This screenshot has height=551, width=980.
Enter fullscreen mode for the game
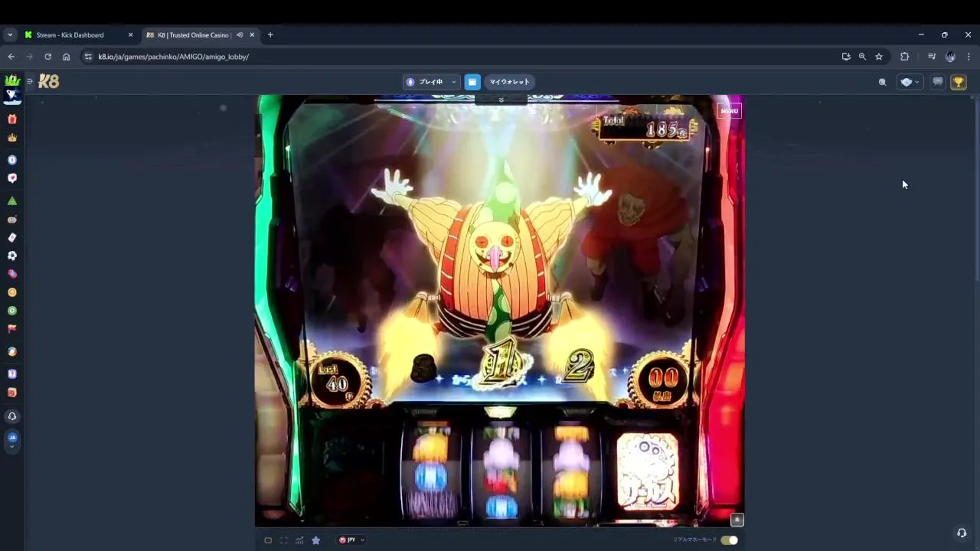[283, 540]
